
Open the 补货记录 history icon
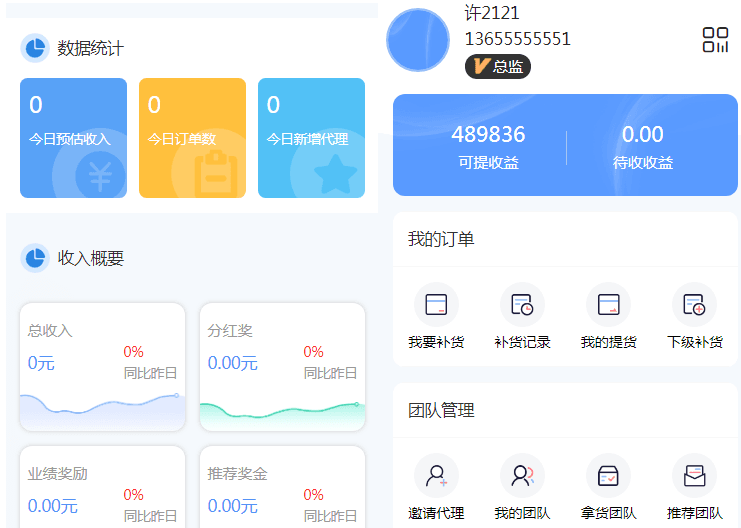point(522,304)
